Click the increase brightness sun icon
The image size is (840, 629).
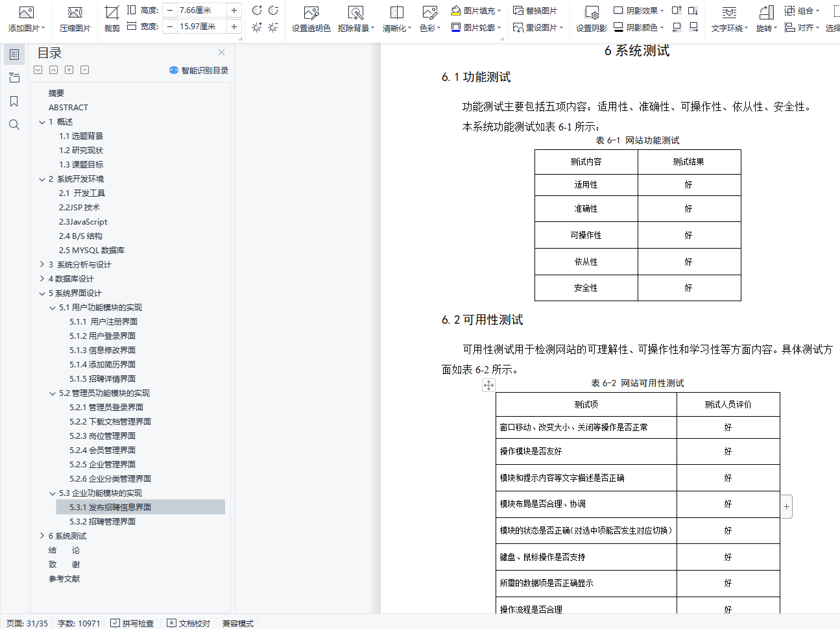pyautogui.click(x=257, y=27)
